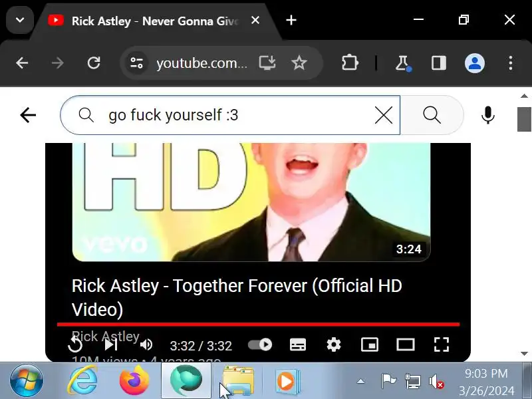
Task: Open a new browser tab
Action: click(x=291, y=21)
